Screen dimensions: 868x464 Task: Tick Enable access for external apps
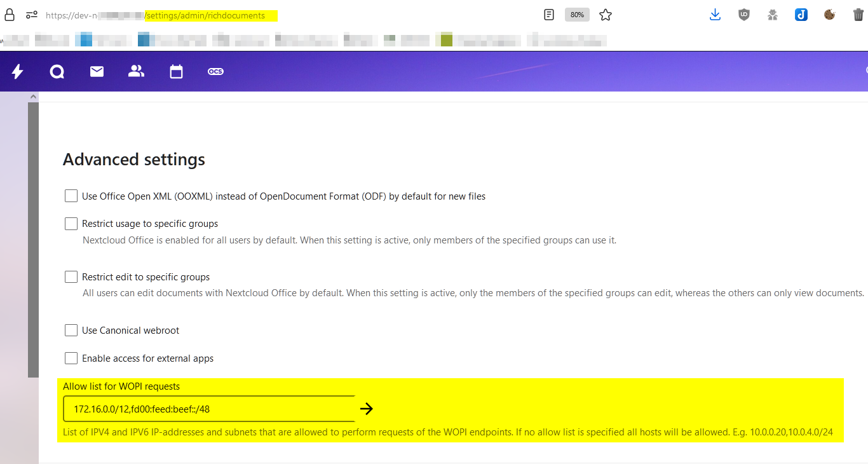(x=71, y=358)
